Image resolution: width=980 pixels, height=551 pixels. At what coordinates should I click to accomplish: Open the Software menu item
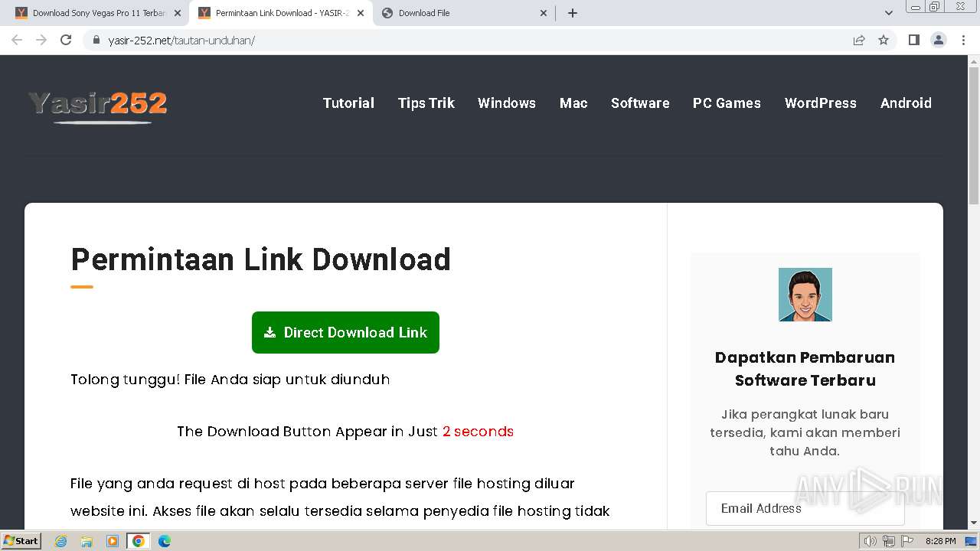tap(640, 103)
